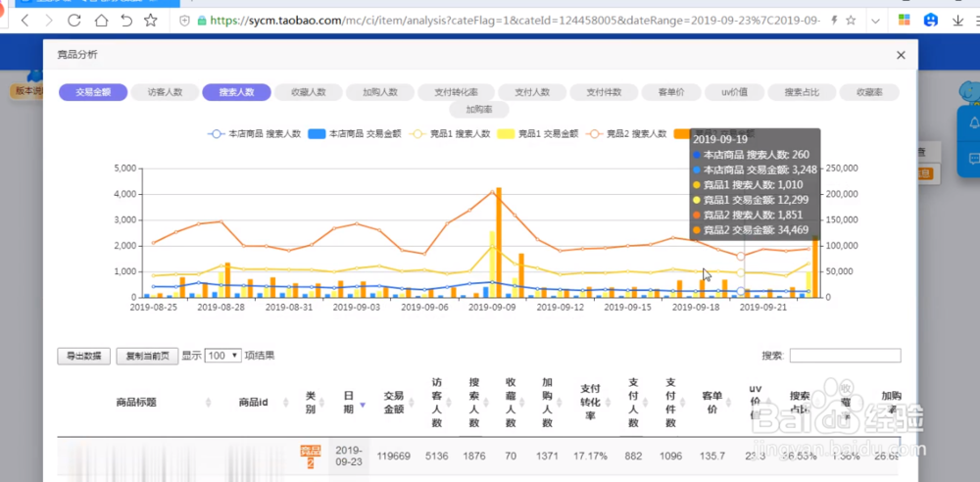Click the 导出数据 export button
Image resolution: width=980 pixels, height=482 pixels.
pos(83,357)
